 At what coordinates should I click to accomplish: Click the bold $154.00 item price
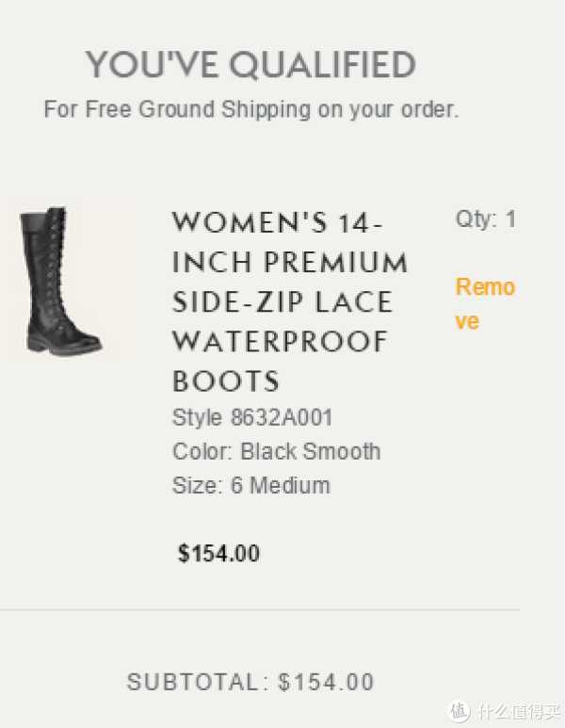[x=218, y=554]
